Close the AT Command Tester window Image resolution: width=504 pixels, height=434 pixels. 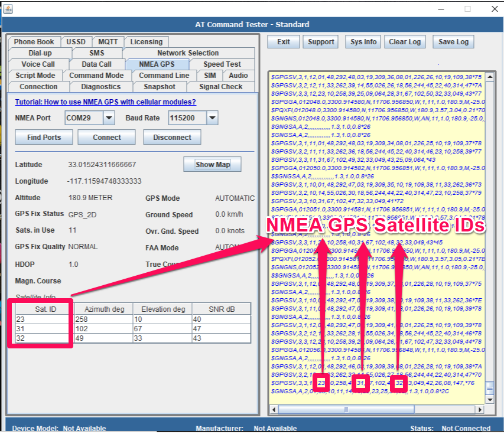pos(495,9)
